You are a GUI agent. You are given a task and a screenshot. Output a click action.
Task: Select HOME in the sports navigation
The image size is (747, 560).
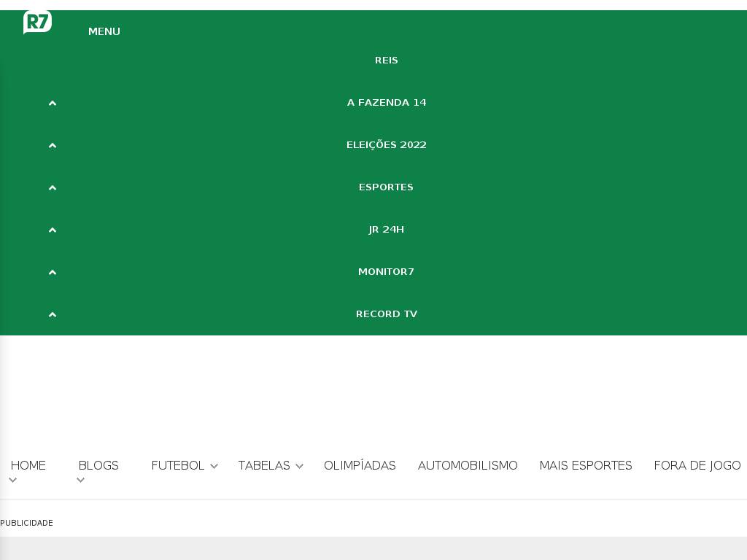pyautogui.click(x=28, y=465)
